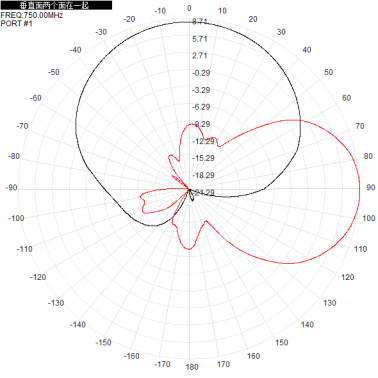Click the -9.29 radial gain label

202,124
